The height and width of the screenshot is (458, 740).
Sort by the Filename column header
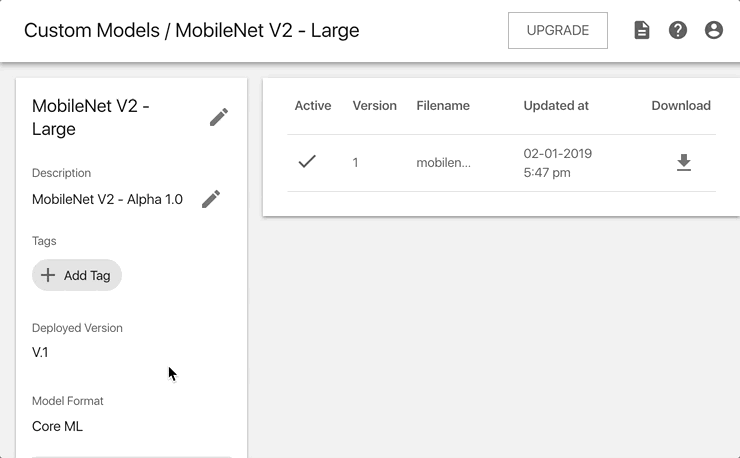[x=443, y=105]
